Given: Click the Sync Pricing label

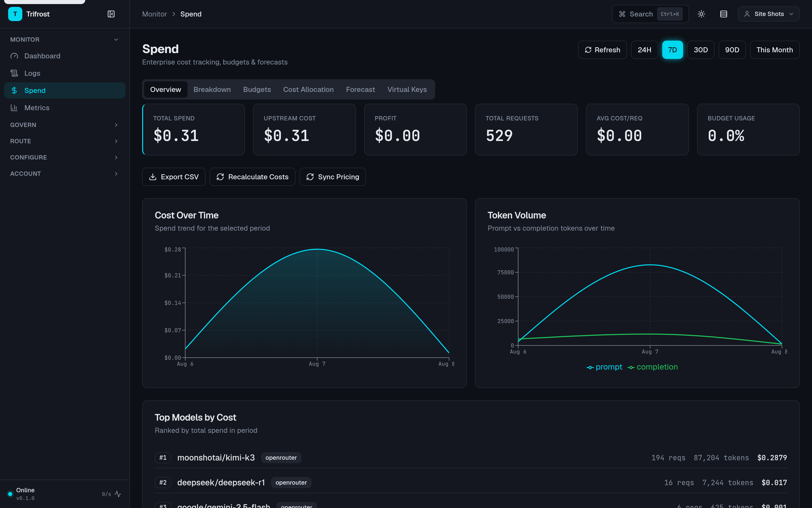Looking at the screenshot, I should click(x=339, y=177).
